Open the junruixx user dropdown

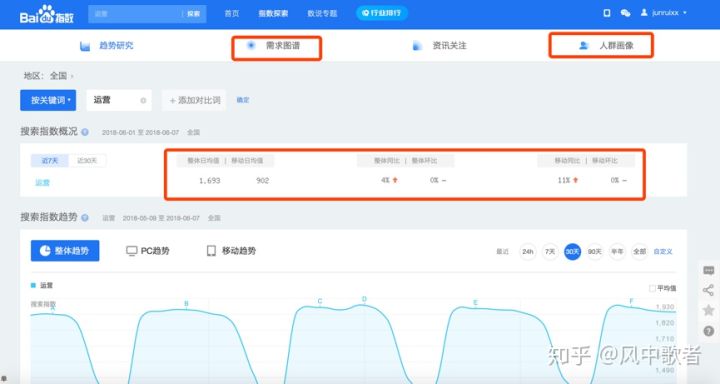click(664, 13)
